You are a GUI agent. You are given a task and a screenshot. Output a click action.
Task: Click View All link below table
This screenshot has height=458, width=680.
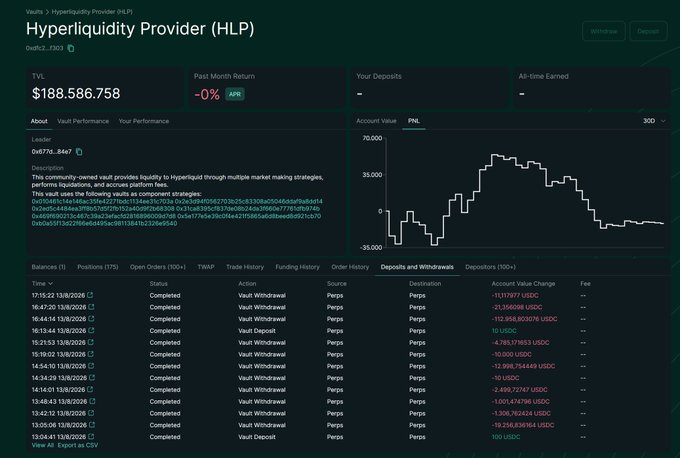pos(42,445)
